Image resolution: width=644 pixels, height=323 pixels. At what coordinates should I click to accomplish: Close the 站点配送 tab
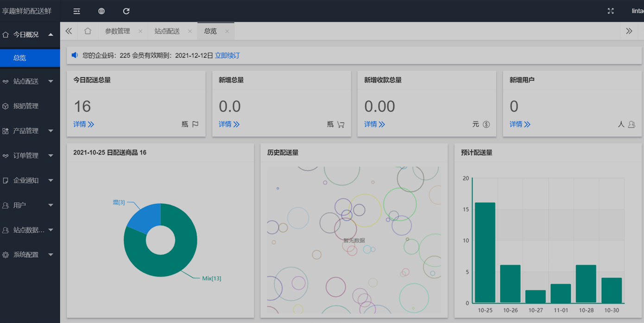[x=190, y=31]
